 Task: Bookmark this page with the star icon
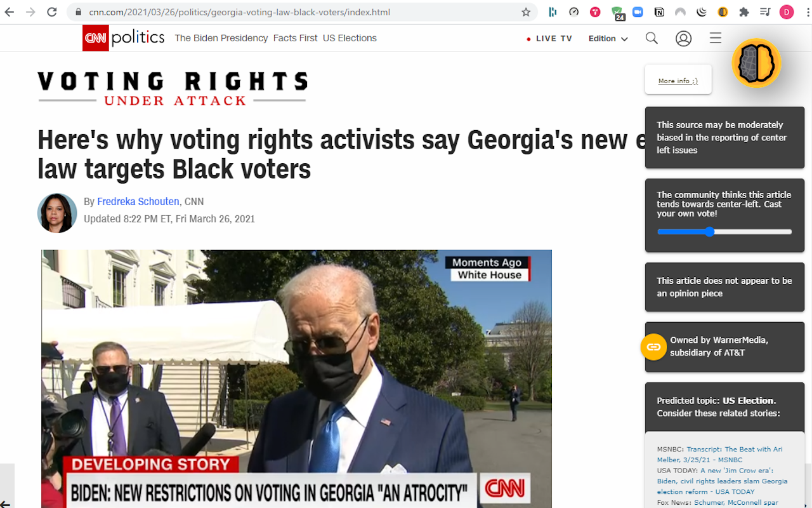(x=526, y=12)
